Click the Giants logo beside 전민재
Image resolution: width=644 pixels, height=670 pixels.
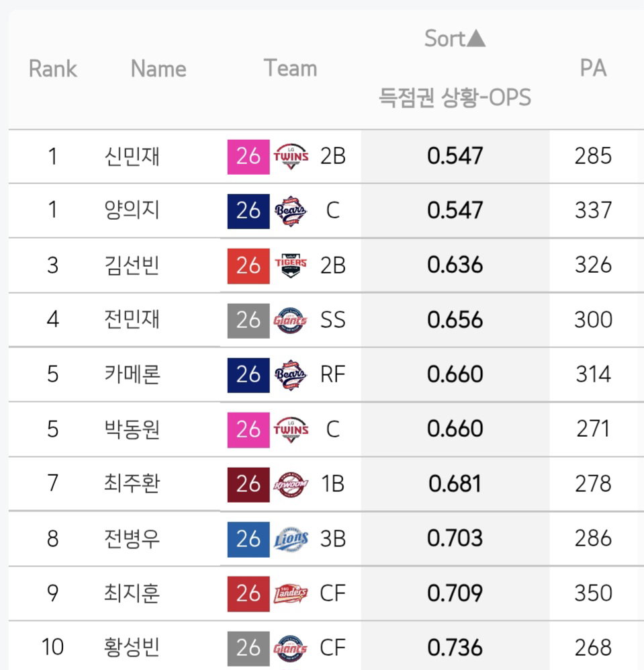290,321
